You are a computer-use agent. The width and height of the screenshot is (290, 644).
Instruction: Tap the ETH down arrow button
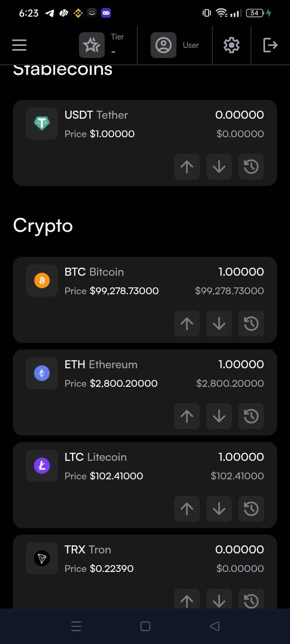[219, 416]
